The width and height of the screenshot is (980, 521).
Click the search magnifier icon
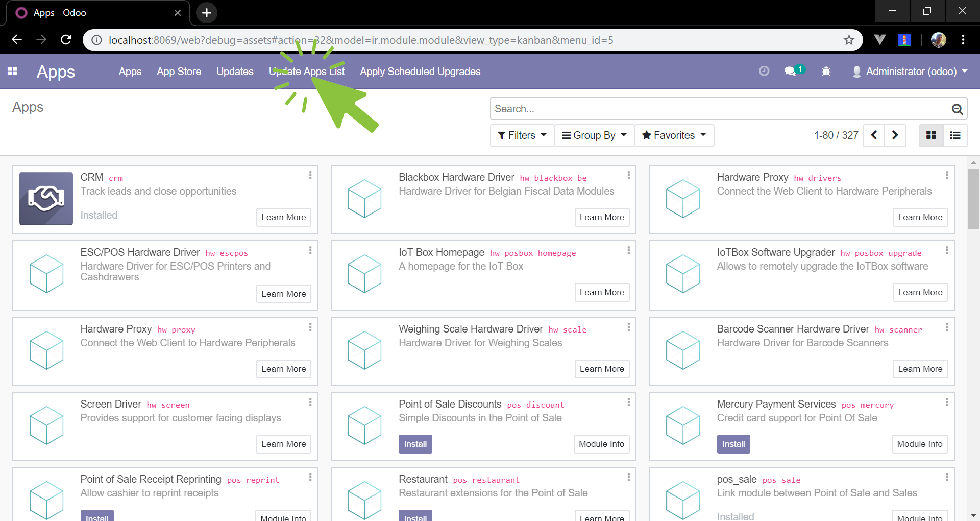tap(957, 109)
